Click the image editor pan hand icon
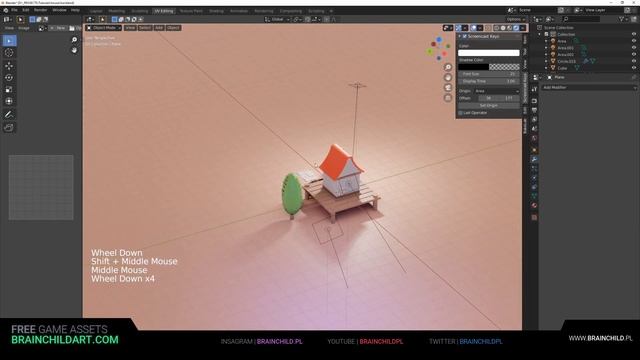 click(74, 50)
